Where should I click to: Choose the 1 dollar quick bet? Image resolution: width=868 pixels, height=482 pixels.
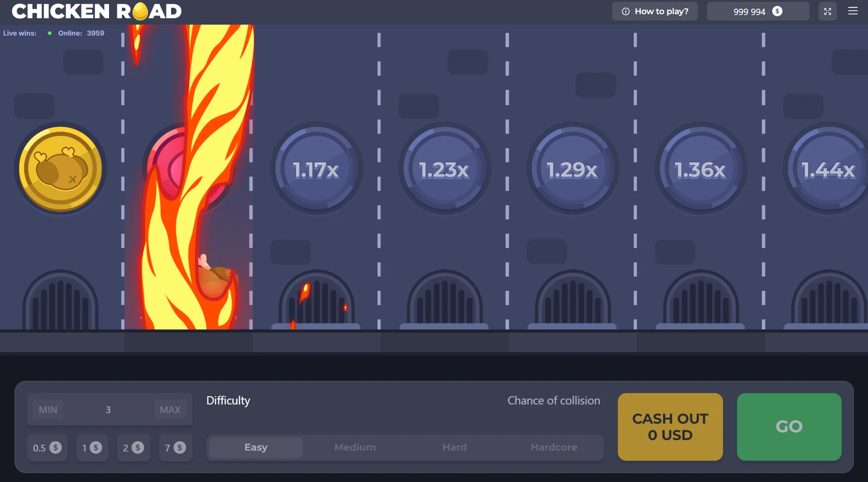click(x=92, y=448)
